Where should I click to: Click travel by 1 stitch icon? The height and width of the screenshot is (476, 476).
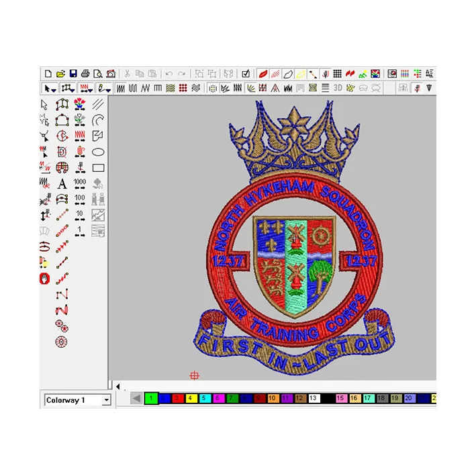click(79, 231)
